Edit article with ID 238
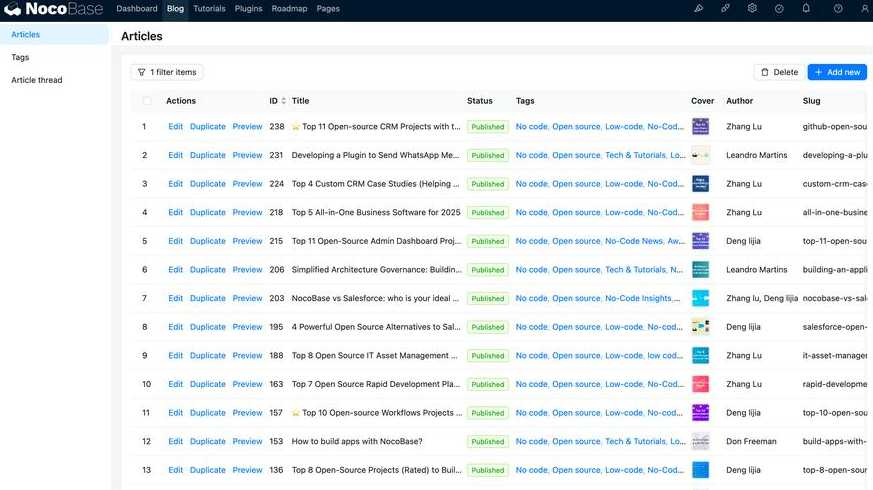 click(175, 126)
